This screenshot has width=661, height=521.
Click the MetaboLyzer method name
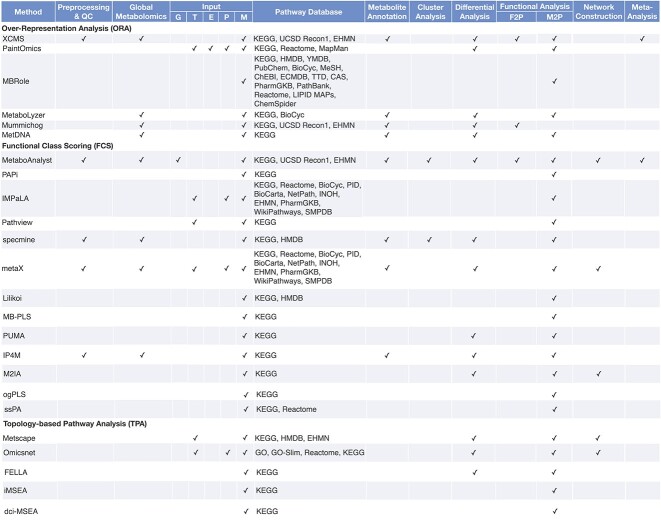[x=23, y=115]
